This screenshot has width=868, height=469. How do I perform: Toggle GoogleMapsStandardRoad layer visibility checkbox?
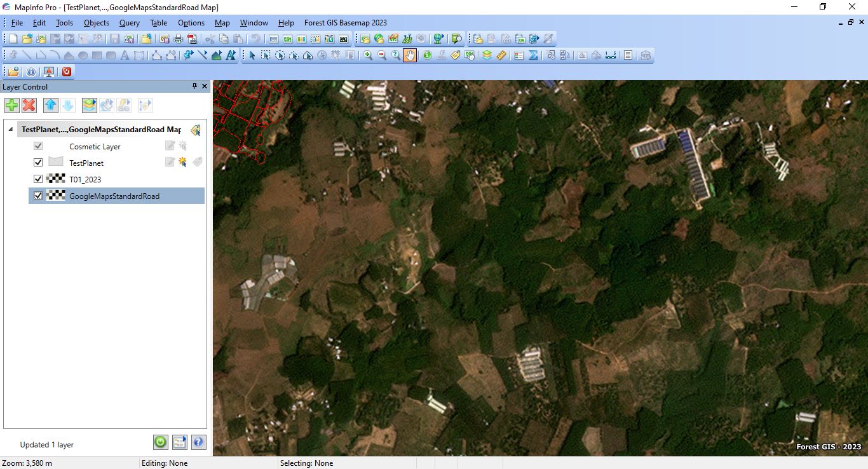pos(38,196)
